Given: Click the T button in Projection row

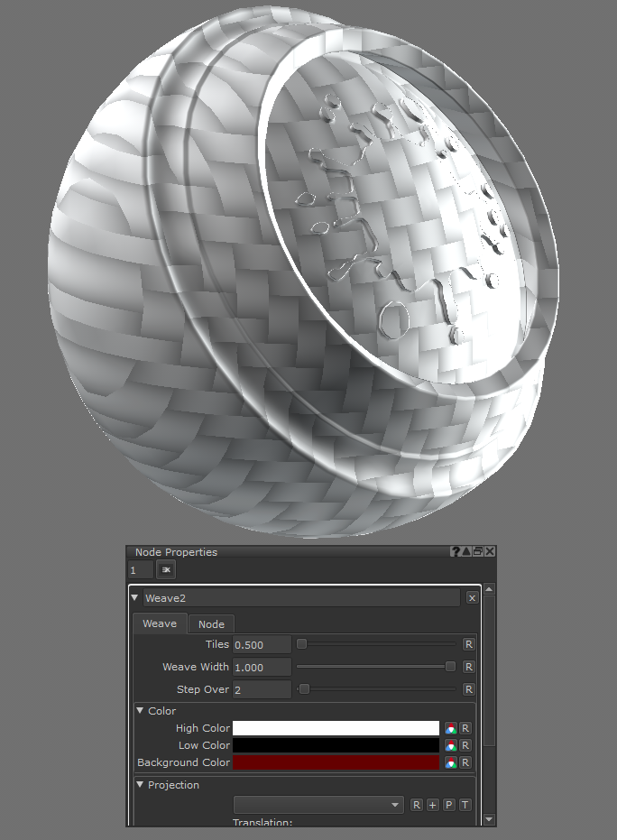Looking at the screenshot, I should click(x=465, y=805).
